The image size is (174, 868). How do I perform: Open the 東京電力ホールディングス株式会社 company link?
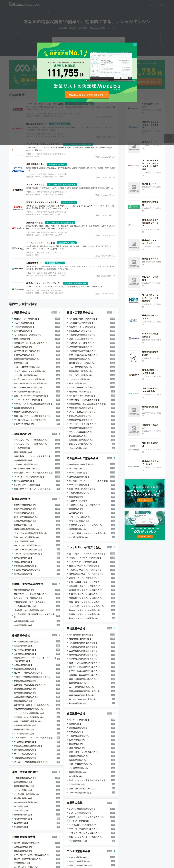click(43, 202)
